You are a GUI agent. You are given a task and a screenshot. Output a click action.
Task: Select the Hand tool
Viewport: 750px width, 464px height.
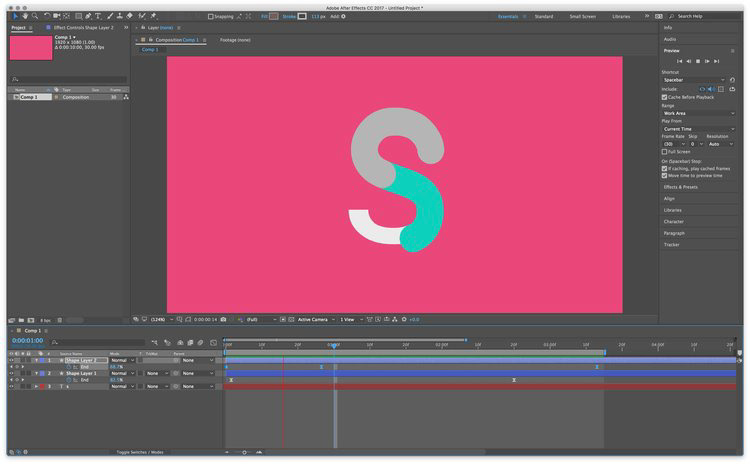pyautogui.click(x=25, y=16)
